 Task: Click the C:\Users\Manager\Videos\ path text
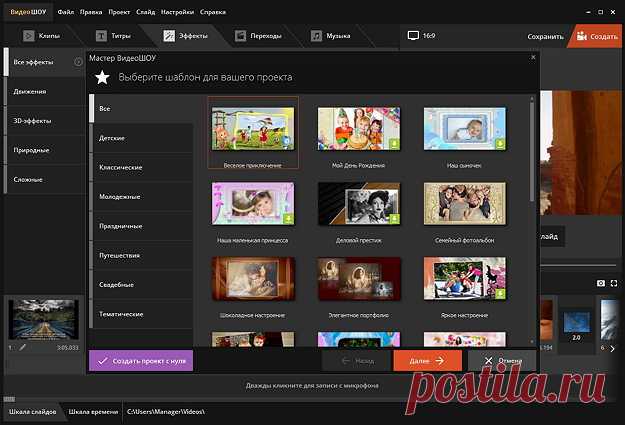tap(166, 412)
